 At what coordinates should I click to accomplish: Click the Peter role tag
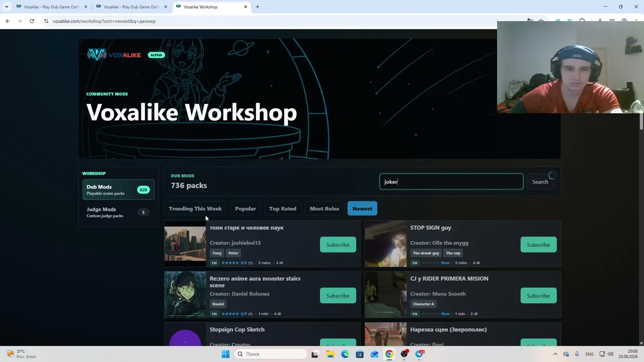pos(233,253)
